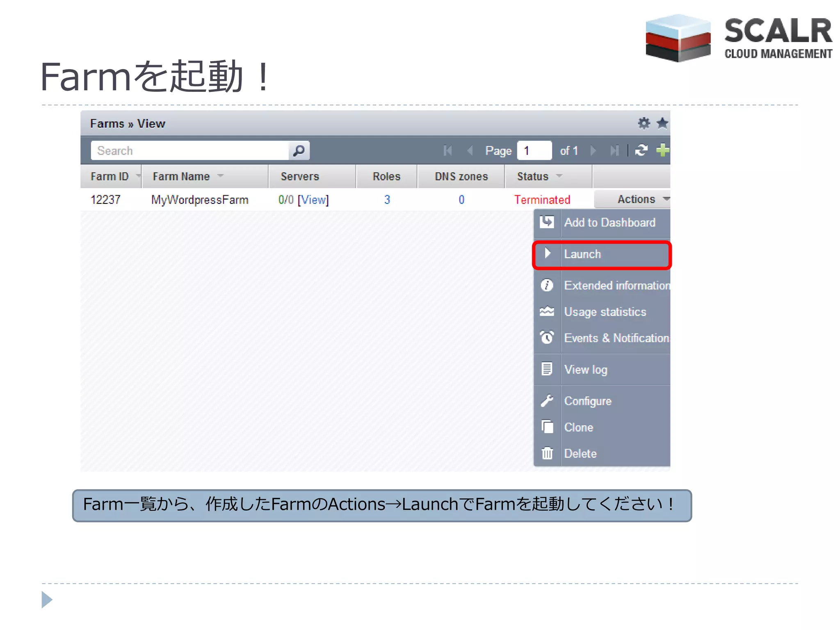Image resolution: width=840 pixels, height=630 pixels.
Task: Click the Extended information info icon
Action: [x=547, y=285]
